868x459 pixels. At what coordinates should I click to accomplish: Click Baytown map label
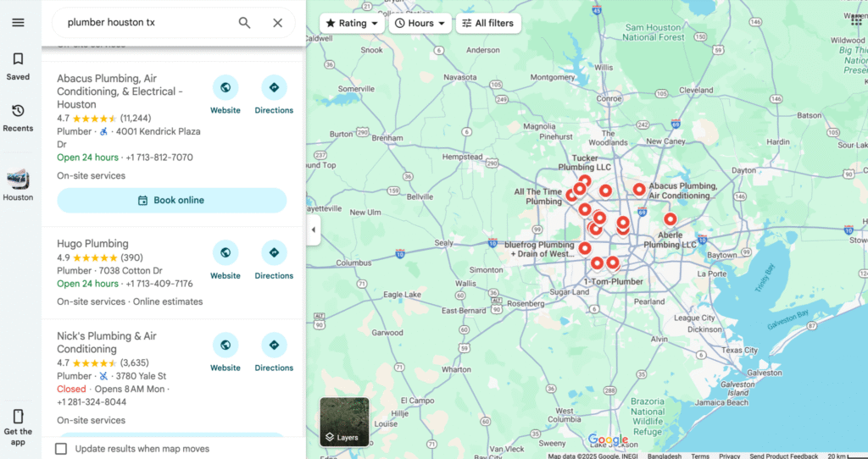tap(721, 255)
